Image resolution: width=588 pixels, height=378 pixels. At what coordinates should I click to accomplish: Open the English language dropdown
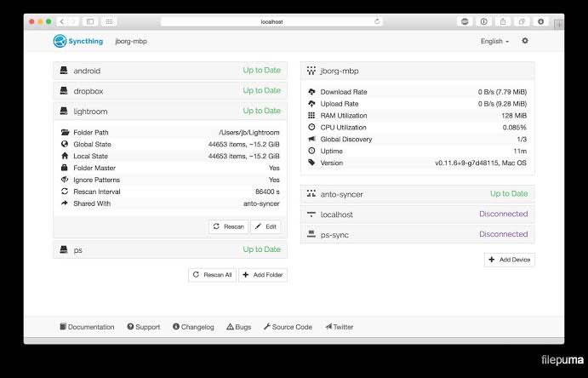tap(494, 41)
